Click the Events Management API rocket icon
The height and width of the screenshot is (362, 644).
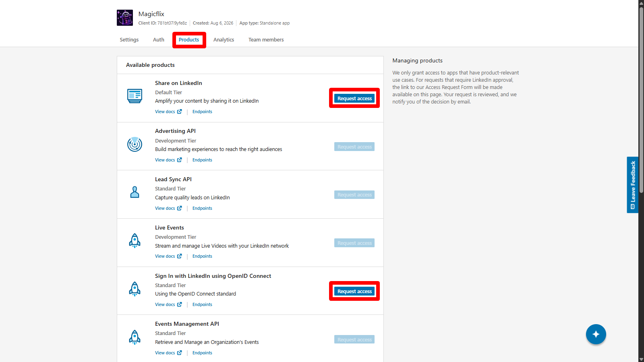click(x=135, y=337)
